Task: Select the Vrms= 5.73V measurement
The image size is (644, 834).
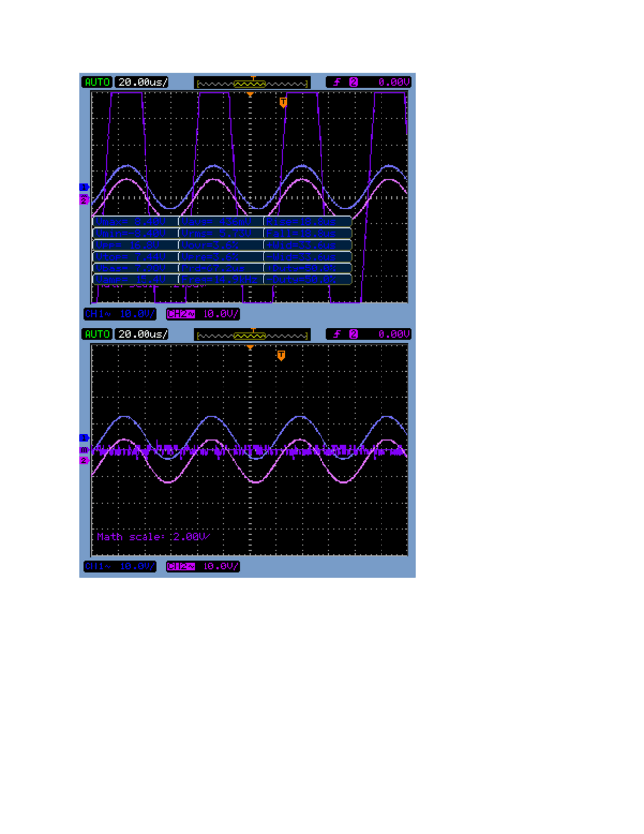Action: (x=220, y=233)
